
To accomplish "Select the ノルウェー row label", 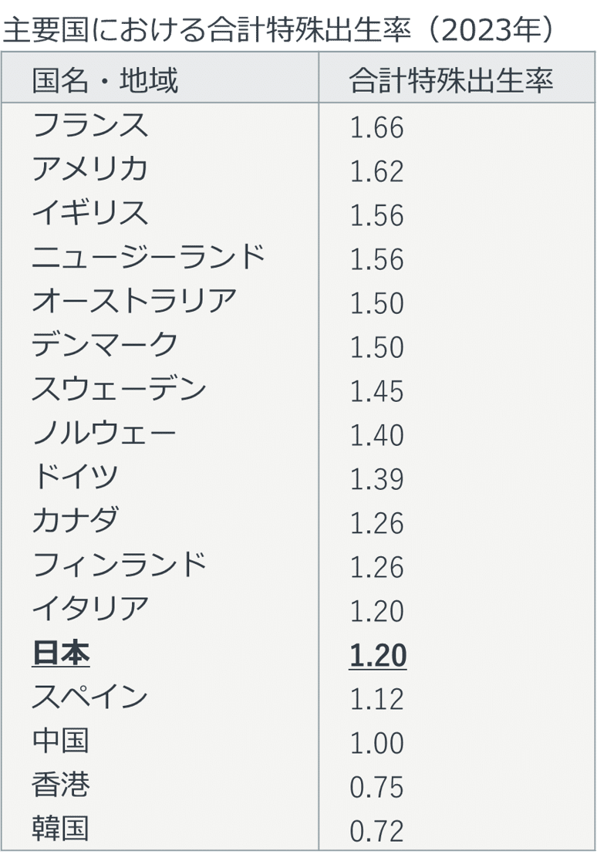I will coord(105,432).
